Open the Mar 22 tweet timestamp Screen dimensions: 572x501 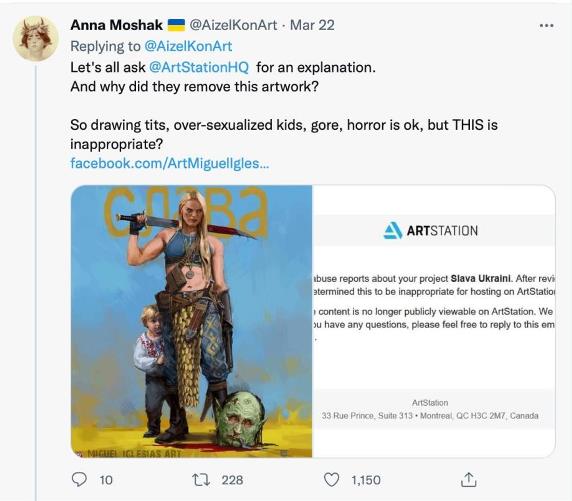point(312,25)
